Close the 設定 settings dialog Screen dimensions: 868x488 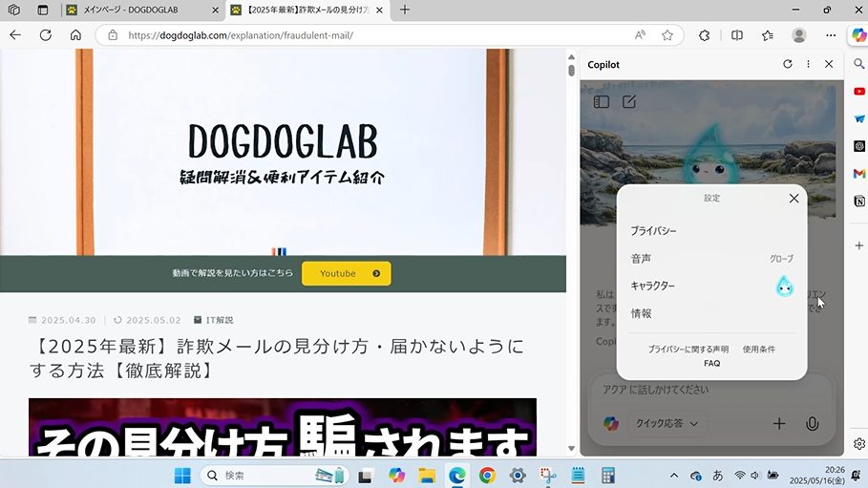click(x=794, y=199)
